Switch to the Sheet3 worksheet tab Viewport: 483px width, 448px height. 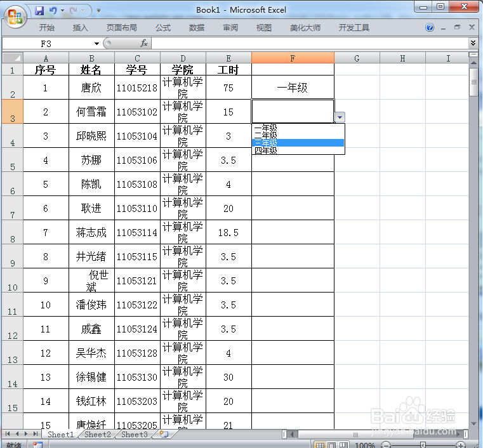pyautogui.click(x=135, y=434)
